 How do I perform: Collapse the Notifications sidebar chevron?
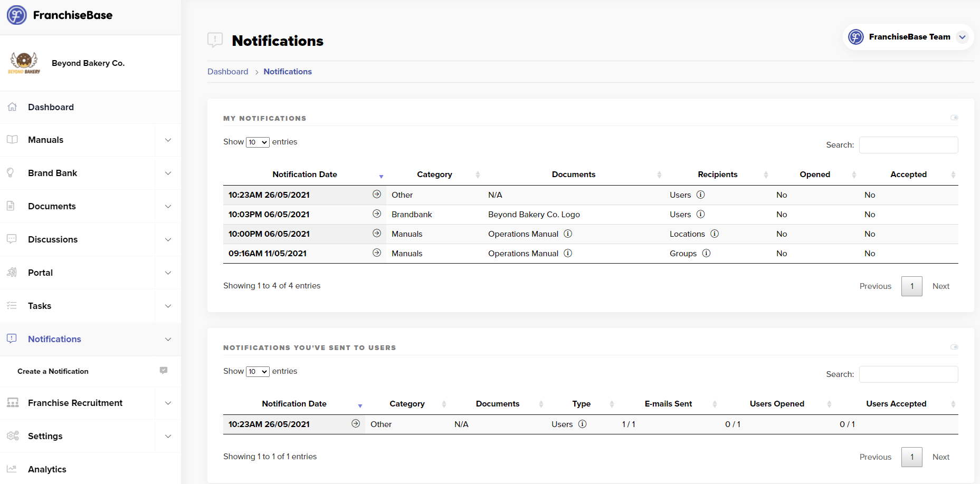coord(168,339)
